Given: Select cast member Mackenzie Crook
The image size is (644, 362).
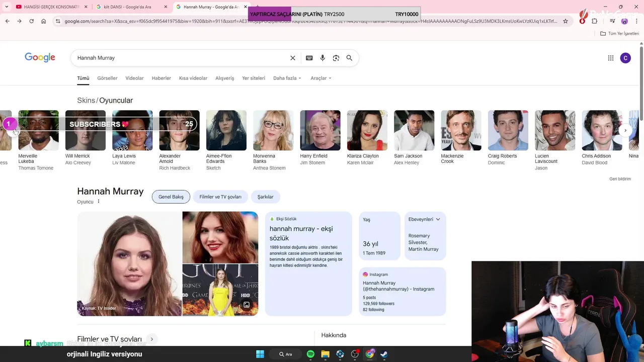Looking at the screenshot, I should pyautogui.click(x=461, y=136).
